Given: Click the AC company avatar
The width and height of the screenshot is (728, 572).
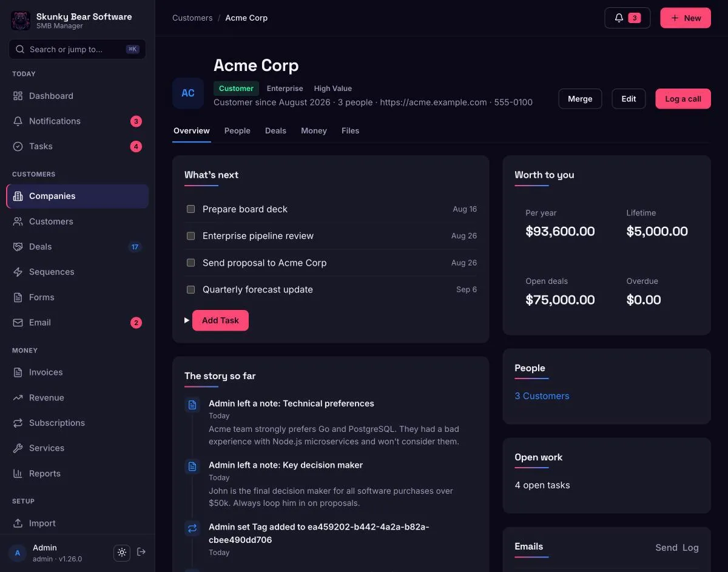Looking at the screenshot, I should coord(188,93).
